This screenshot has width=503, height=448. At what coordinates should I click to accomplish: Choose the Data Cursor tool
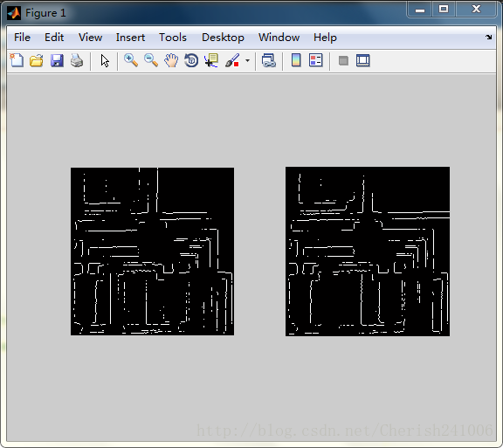(211, 60)
